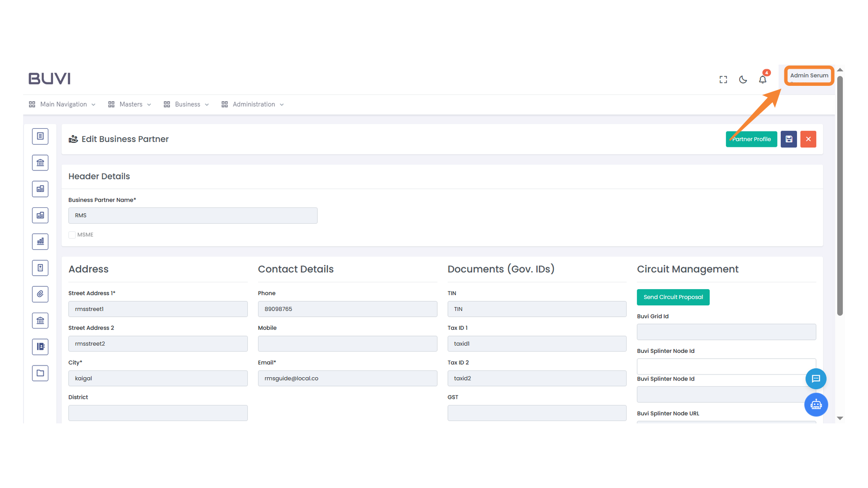This screenshot has height=488, width=868.
Task: Click the folder icon at sidebar bottom
Action: pos(40,373)
